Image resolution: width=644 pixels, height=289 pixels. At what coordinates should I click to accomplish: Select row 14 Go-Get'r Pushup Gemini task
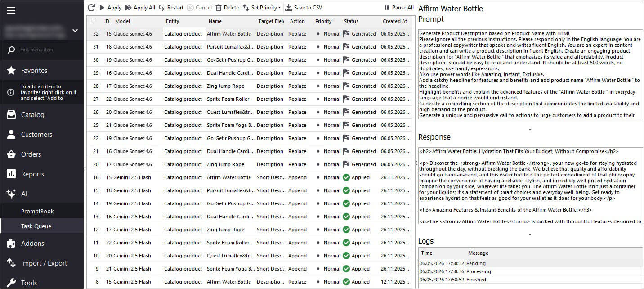(x=249, y=203)
